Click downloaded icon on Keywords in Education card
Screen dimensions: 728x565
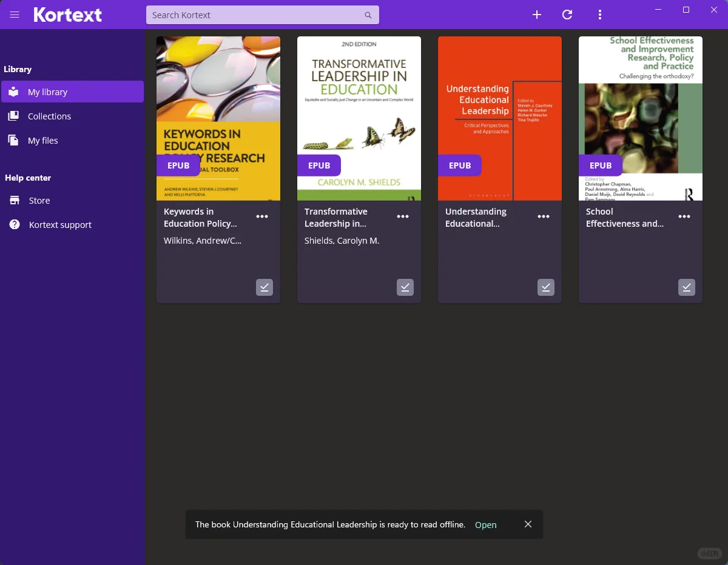click(x=265, y=287)
